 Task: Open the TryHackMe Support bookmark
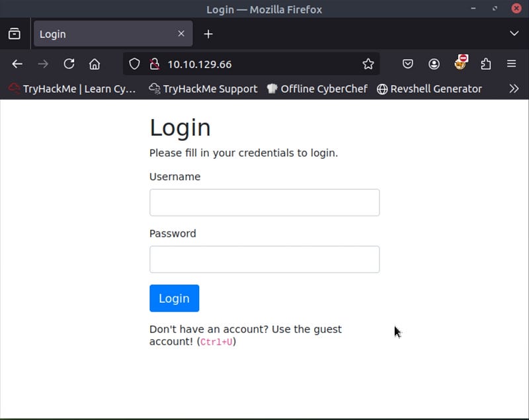[x=203, y=89]
